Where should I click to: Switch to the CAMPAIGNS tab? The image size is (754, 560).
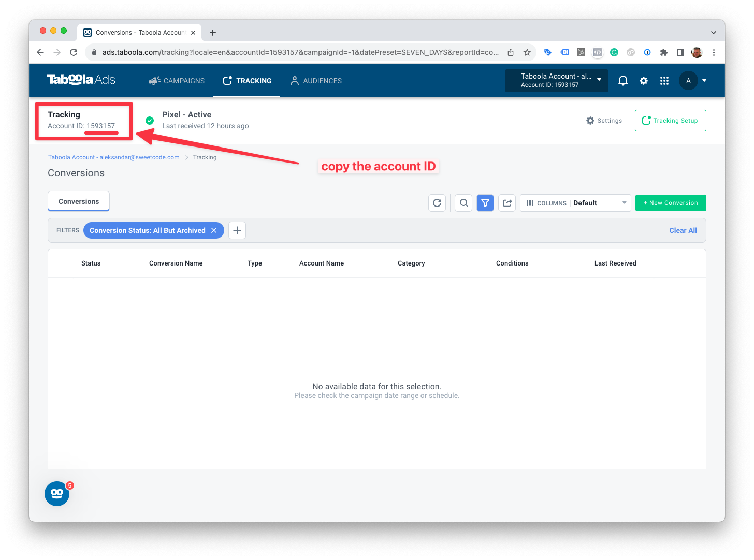(176, 80)
